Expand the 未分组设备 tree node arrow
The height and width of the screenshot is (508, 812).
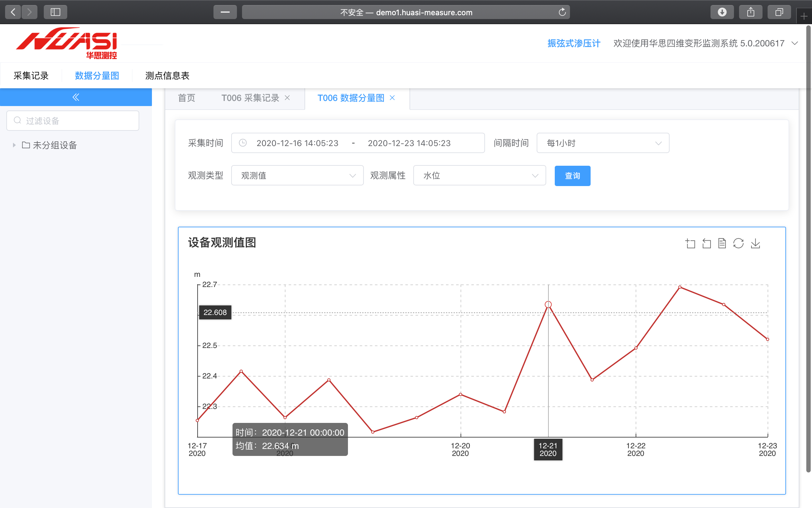pyautogui.click(x=14, y=145)
